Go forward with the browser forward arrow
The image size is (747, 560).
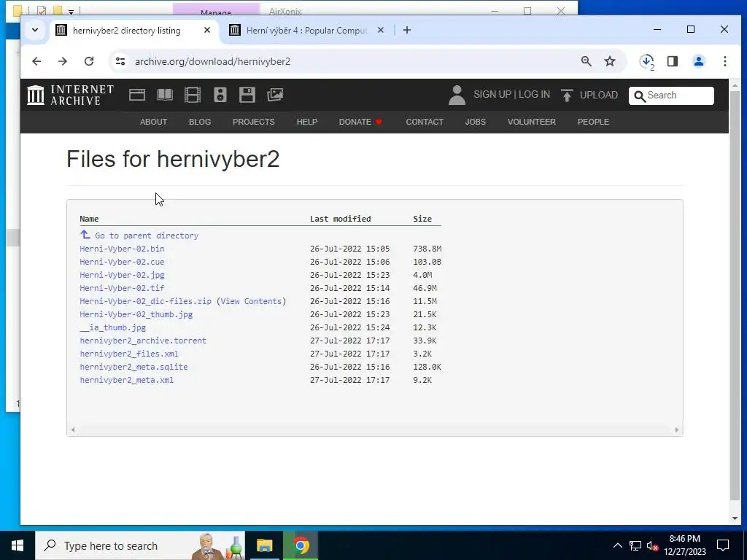(x=63, y=61)
